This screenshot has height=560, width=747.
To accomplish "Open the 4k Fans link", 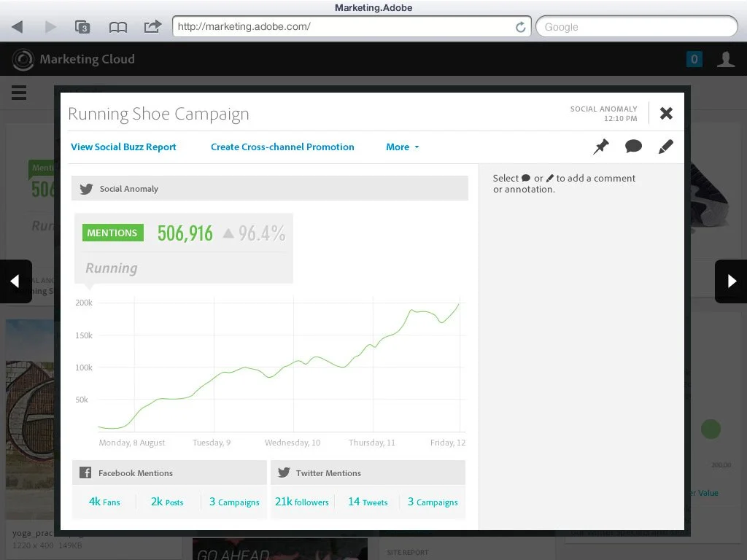I will click(x=104, y=502).
